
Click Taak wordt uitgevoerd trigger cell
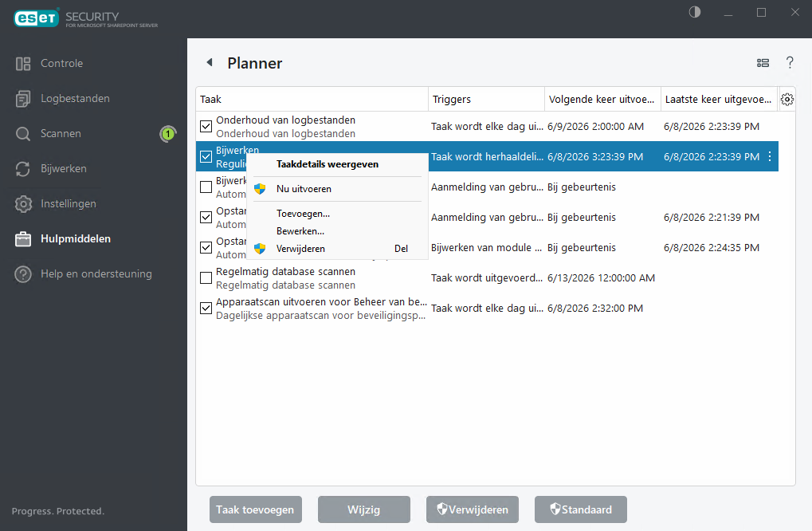click(x=487, y=278)
